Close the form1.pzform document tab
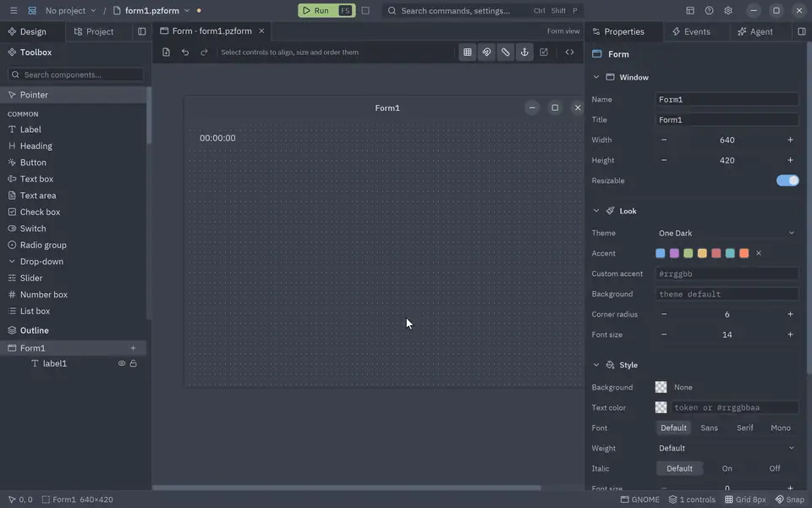 [x=261, y=31]
